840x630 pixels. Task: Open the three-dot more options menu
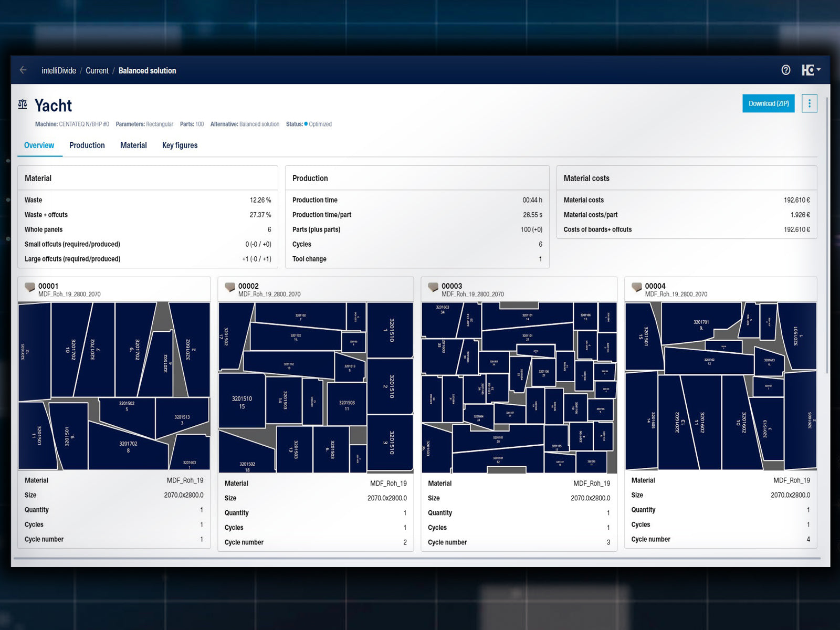pos(809,103)
